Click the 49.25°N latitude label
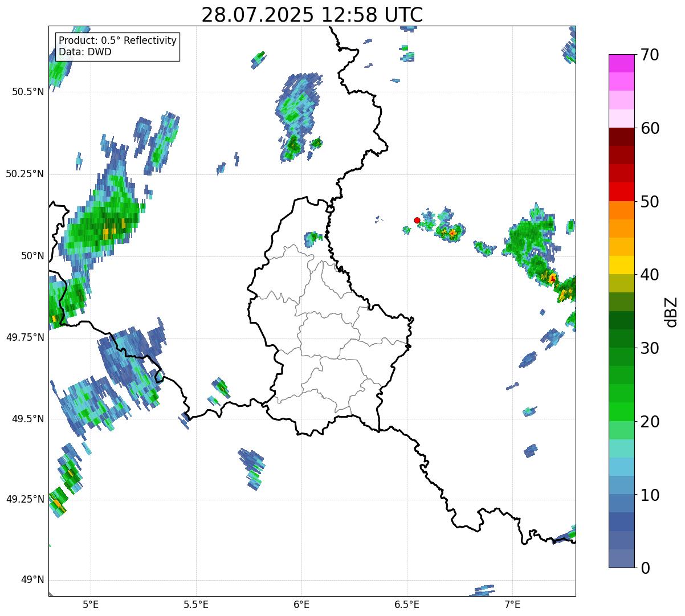 (25, 499)
